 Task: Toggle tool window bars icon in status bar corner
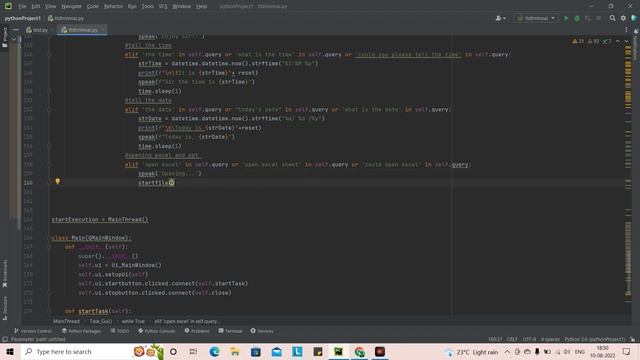pos(5,339)
